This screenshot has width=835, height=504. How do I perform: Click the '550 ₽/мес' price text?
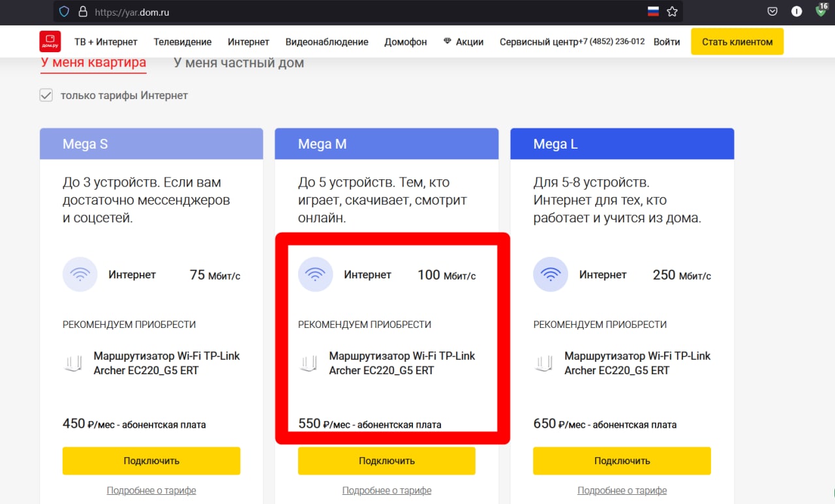tap(370, 424)
